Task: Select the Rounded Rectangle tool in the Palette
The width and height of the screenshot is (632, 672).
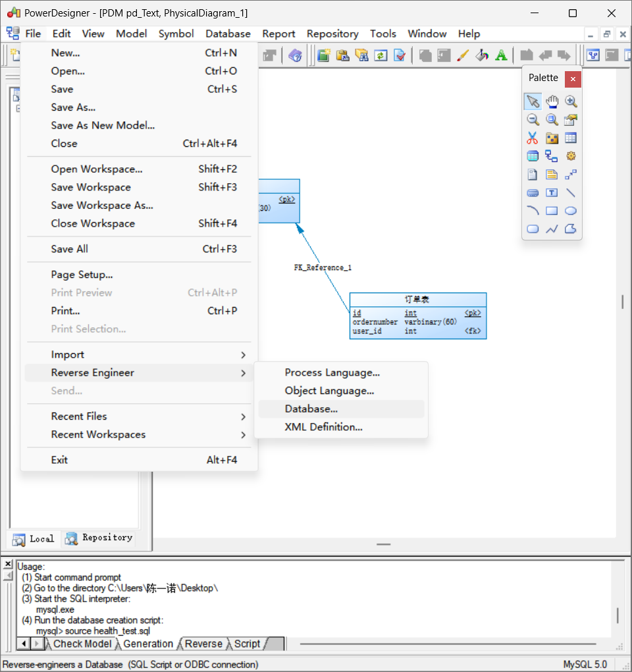Action: coord(533,229)
